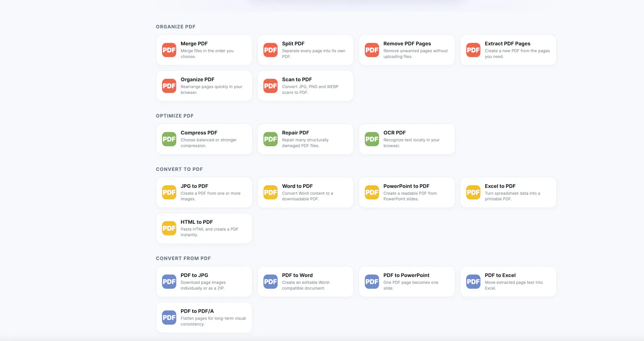Screen dimensions: 644x341
Task: Open the Split PDF tool title
Action: tap(293, 44)
